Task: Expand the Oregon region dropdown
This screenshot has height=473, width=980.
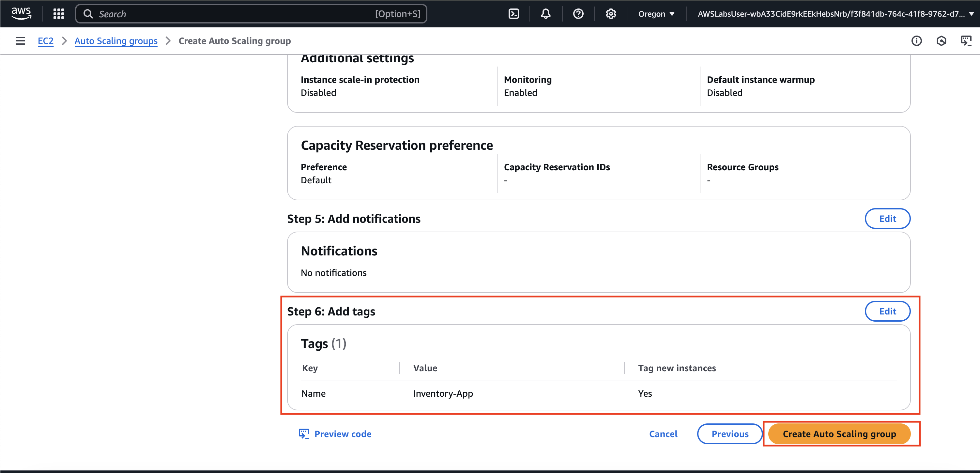Action: click(x=656, y=14)
